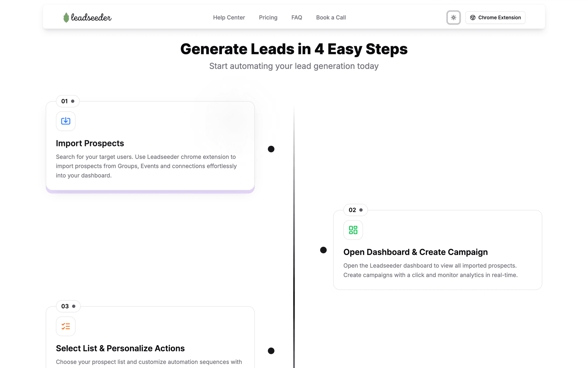588x368 pixels.
Task: Click the blue import icon in step 01
Action: click(x=66, y=121)
